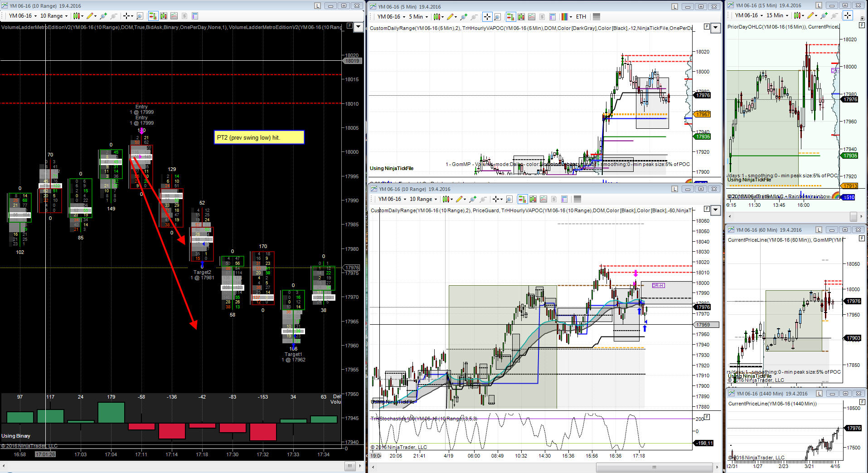Click ETH session button in 5 Min chart
Viewport: 868px width, 473px height.
point(581,17)
